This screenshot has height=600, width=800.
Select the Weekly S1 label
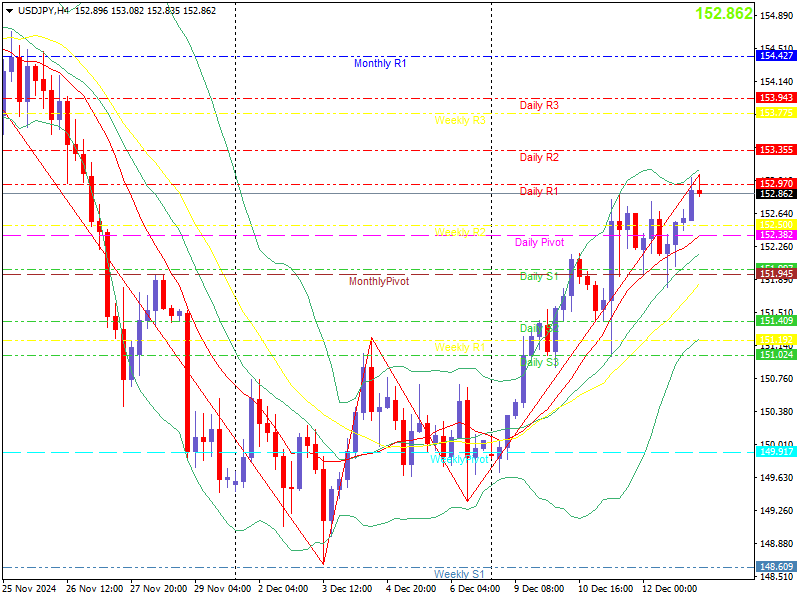pyautogui.click(x=459, y=574)
